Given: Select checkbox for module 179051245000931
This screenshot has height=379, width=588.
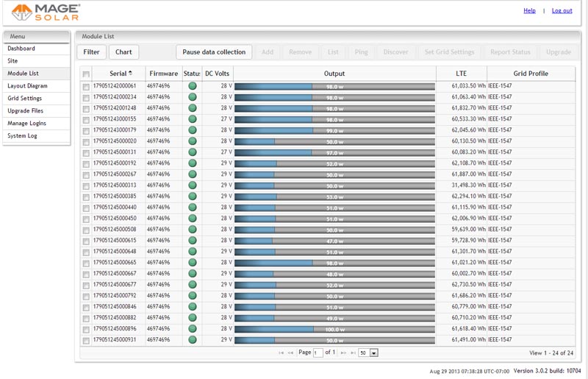Looking at the screenshot, I should [86, 341].
